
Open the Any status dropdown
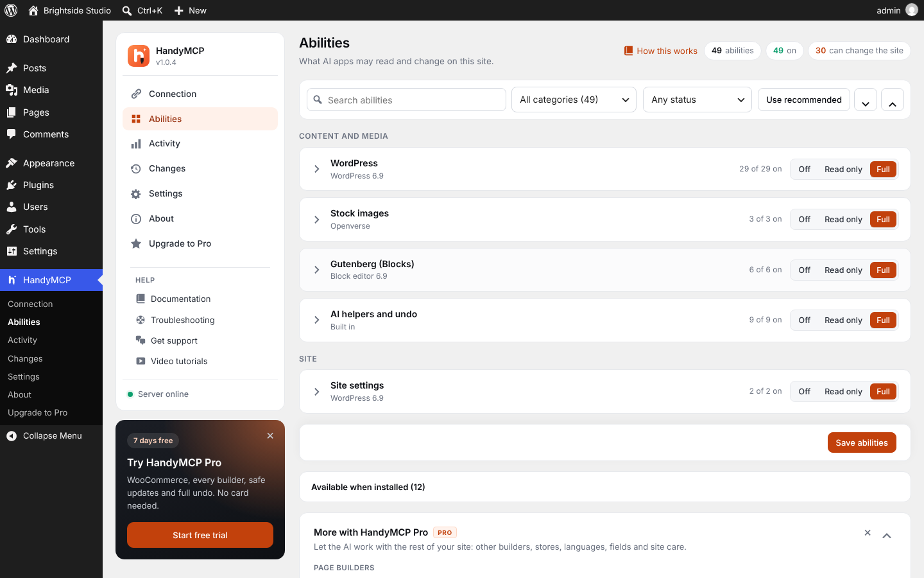point(697,100)
